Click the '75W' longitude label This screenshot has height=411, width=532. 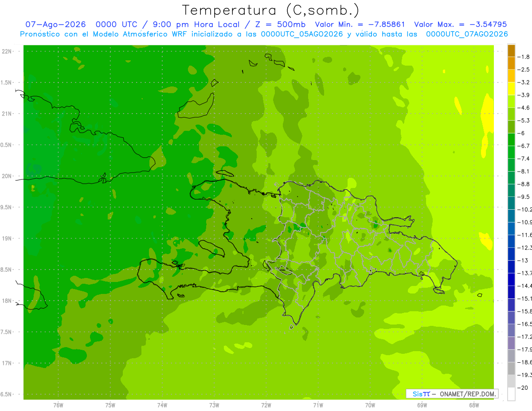pyautogui.click(x=110, y=405)
